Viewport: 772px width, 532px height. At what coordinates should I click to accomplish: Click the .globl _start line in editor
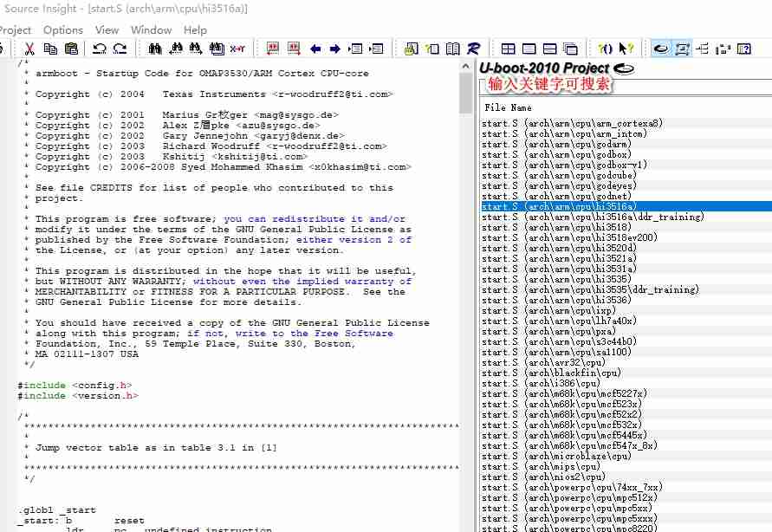(56, 509)
